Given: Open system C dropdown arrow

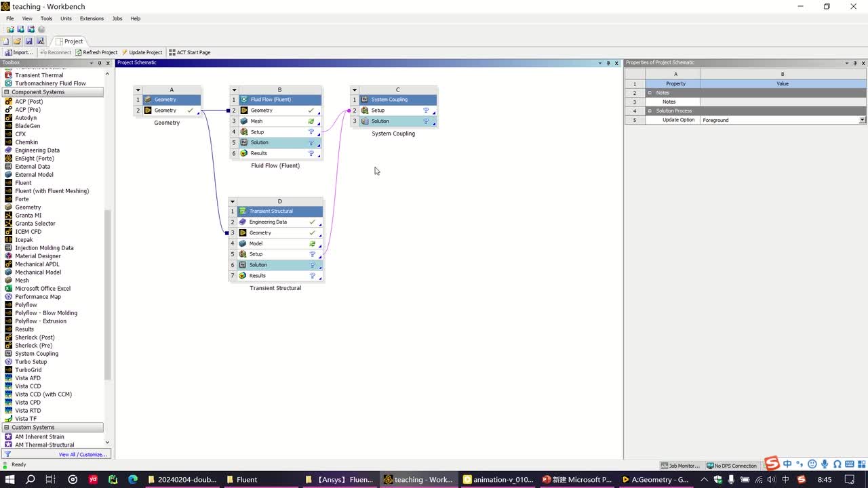Looking at the screenshot, I should 354,89.
